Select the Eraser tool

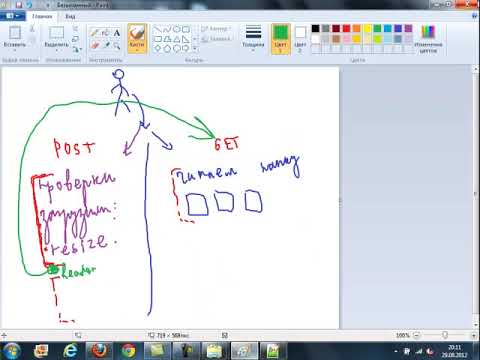pyautogui.click(x=95, y=45)
